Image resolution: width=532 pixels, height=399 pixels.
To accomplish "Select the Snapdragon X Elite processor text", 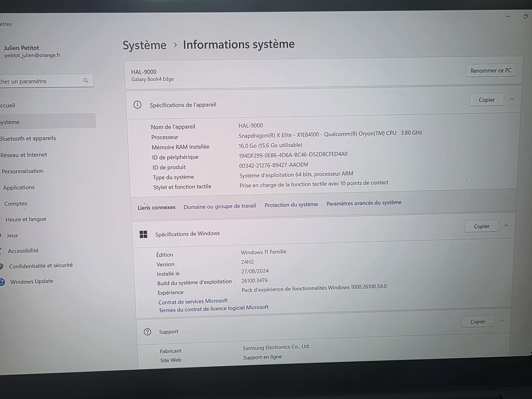I will [x=330, y=134].
